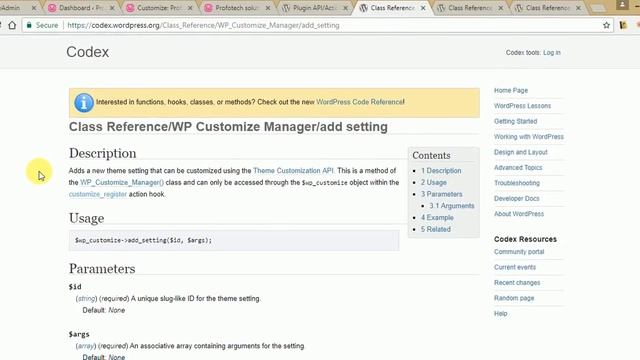Click the Parameters section heading
The image size is (640, 360).
click(102, 269)
